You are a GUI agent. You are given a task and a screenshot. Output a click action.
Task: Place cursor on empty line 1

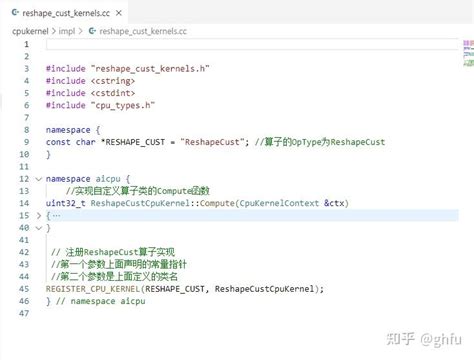point(252,44)
